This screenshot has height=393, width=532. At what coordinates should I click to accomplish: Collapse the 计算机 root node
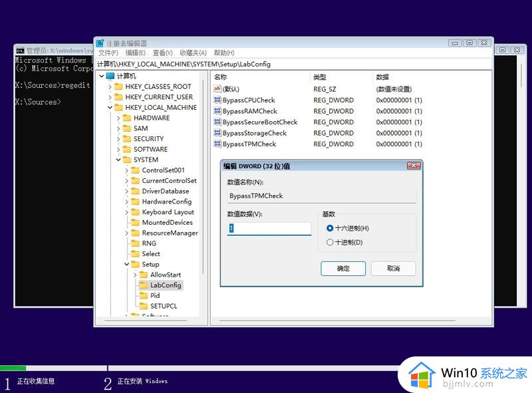(x=102, y=76)
